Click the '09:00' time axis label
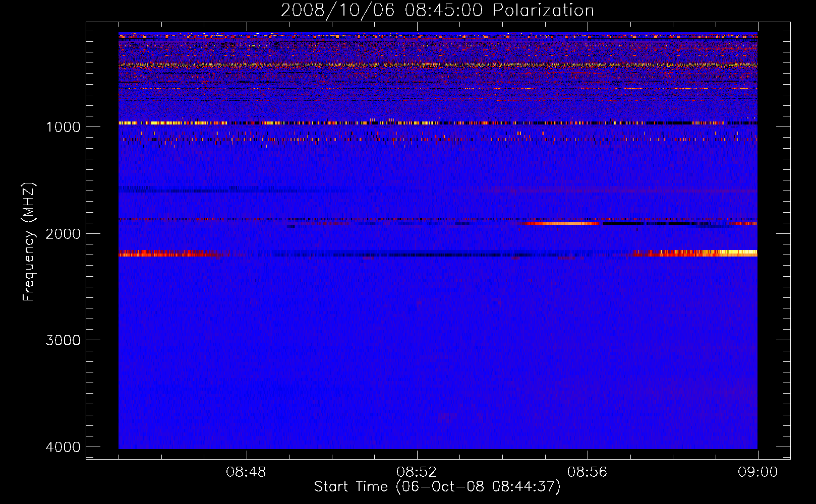Viewport: 816px width, 504px height. 757,472
